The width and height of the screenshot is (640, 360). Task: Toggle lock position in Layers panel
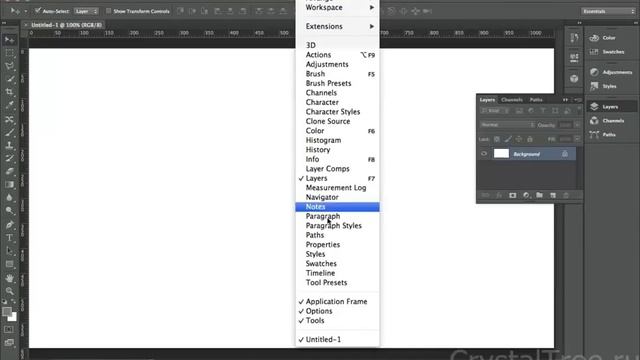(519, 139)
